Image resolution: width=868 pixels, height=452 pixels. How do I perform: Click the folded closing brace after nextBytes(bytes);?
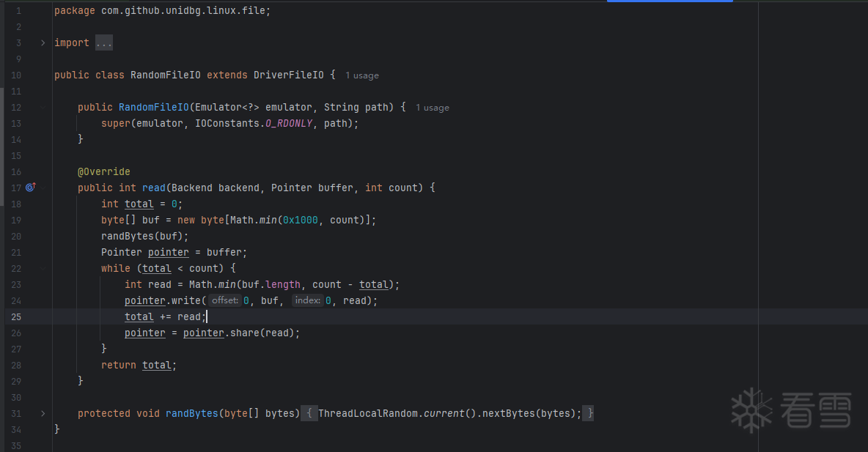(x=588, y=413)
